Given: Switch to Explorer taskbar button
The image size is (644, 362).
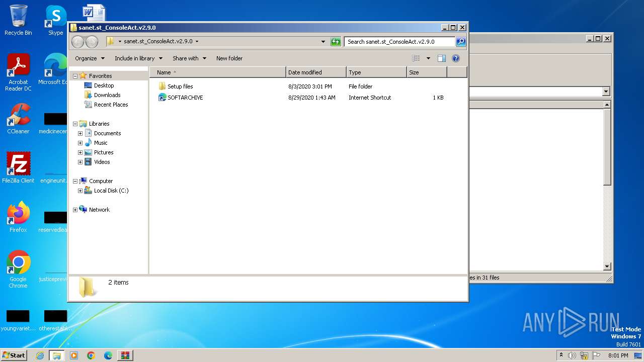Looking at the screenshot, I should pyautogui.click(x=57, y=355).
